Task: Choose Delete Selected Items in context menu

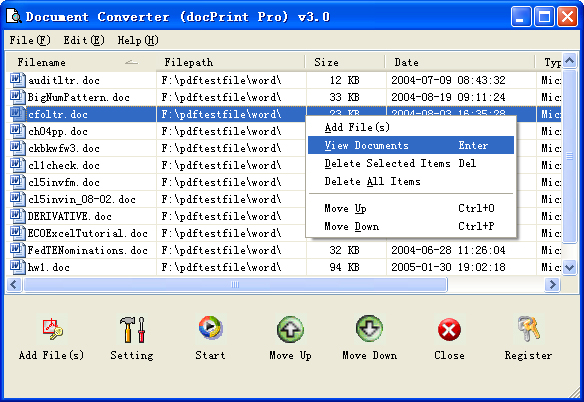Action: [x=411, y=163]
